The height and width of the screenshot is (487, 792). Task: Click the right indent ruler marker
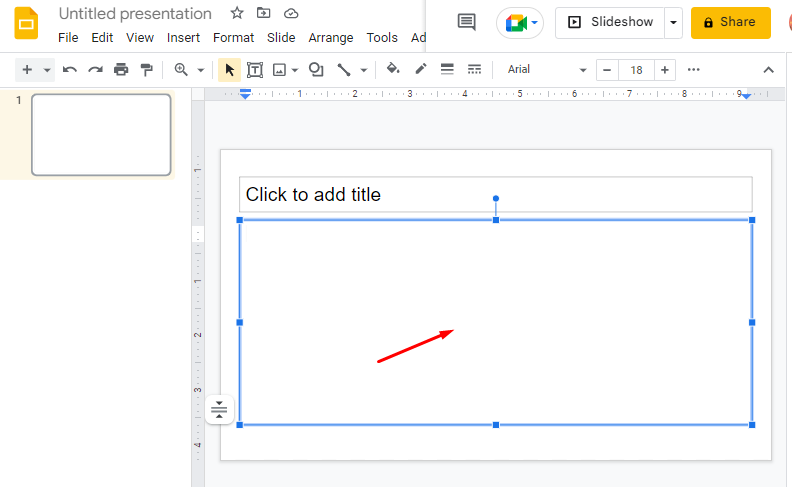coord(746,96)
